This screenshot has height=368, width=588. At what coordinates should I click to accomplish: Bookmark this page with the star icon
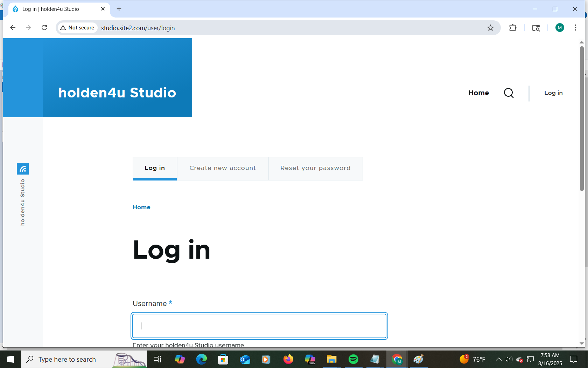(x=490, y=28)
